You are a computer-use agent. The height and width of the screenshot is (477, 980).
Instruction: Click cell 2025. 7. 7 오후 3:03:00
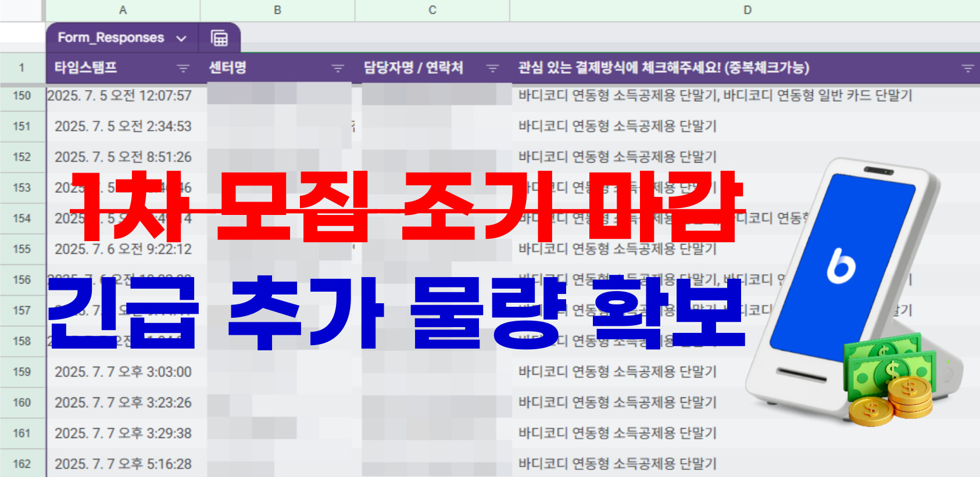point(123,372)
